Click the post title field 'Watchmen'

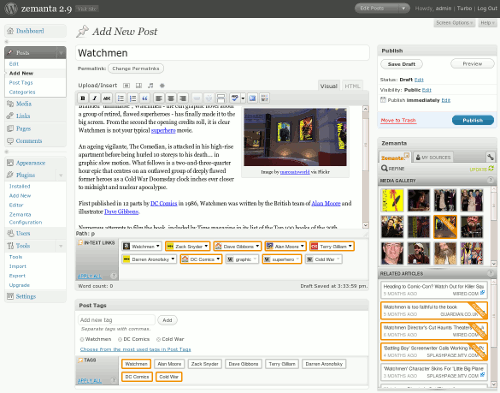(222, 53)
